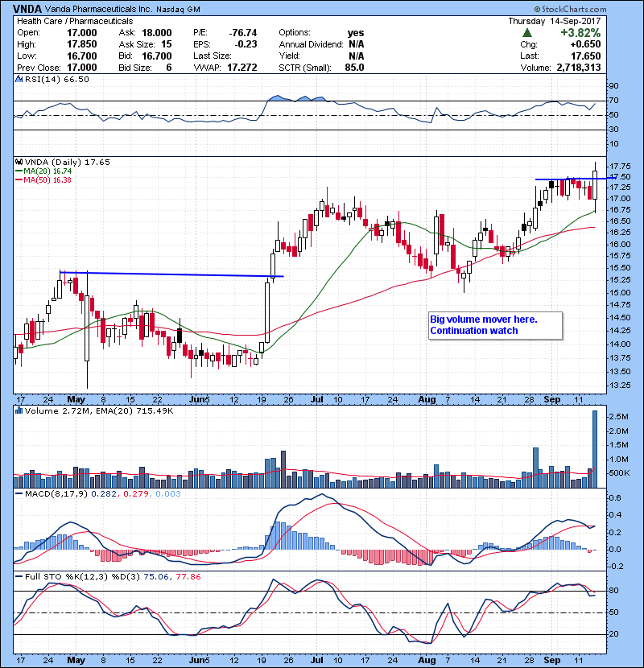Viewport: 644px width, 668px height.
Task: Click the Ask Size value 15
Action: click(166, 44)
